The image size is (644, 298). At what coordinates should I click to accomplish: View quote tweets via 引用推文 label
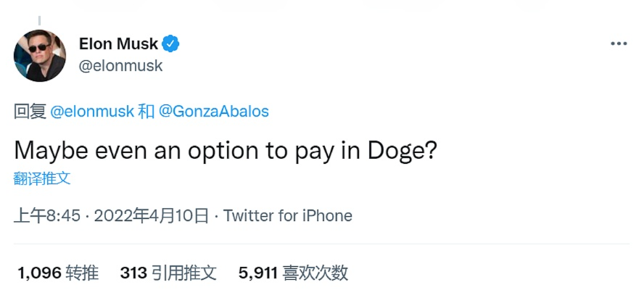point(184,273)
